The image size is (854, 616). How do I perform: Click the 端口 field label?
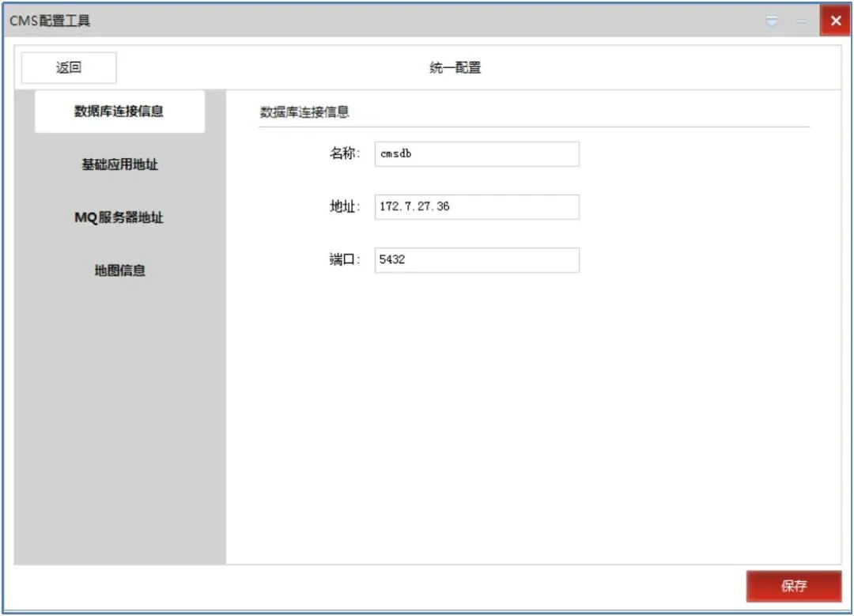click(346, 259)
